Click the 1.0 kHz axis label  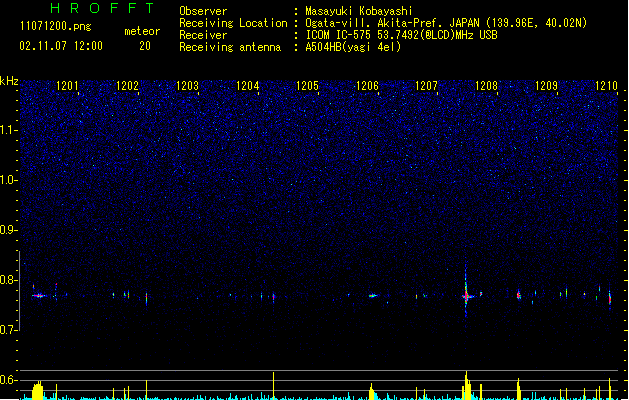coord(8,180)
